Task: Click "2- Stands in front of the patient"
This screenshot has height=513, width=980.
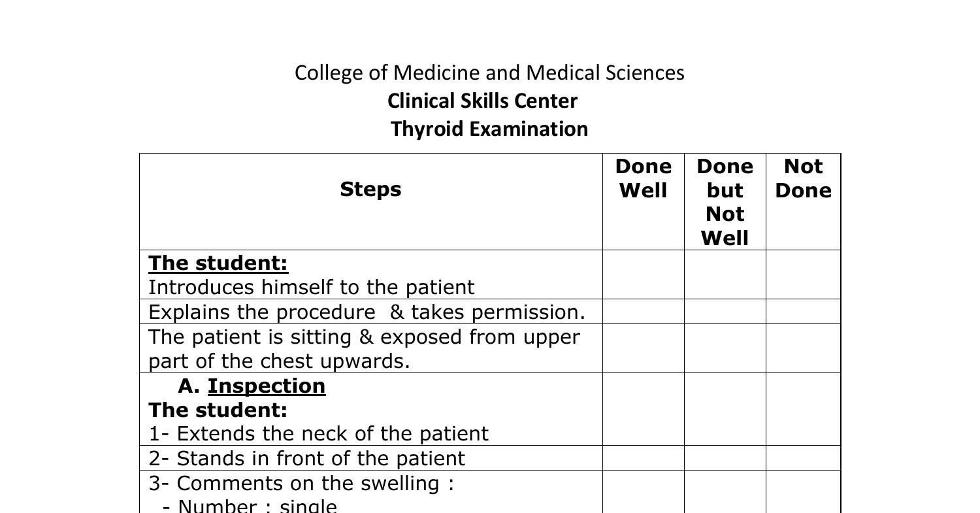Action: click(x=306, y=459)
